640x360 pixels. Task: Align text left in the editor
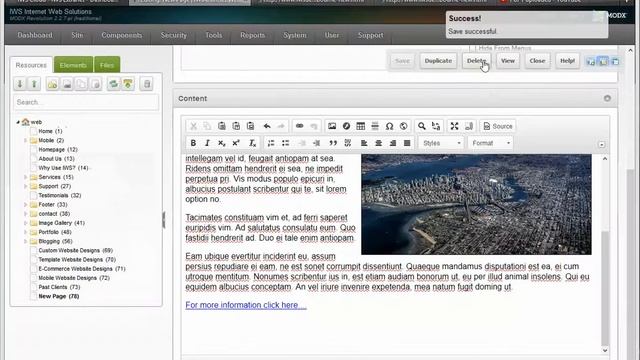pyautogui.click(x=364, y=143)
